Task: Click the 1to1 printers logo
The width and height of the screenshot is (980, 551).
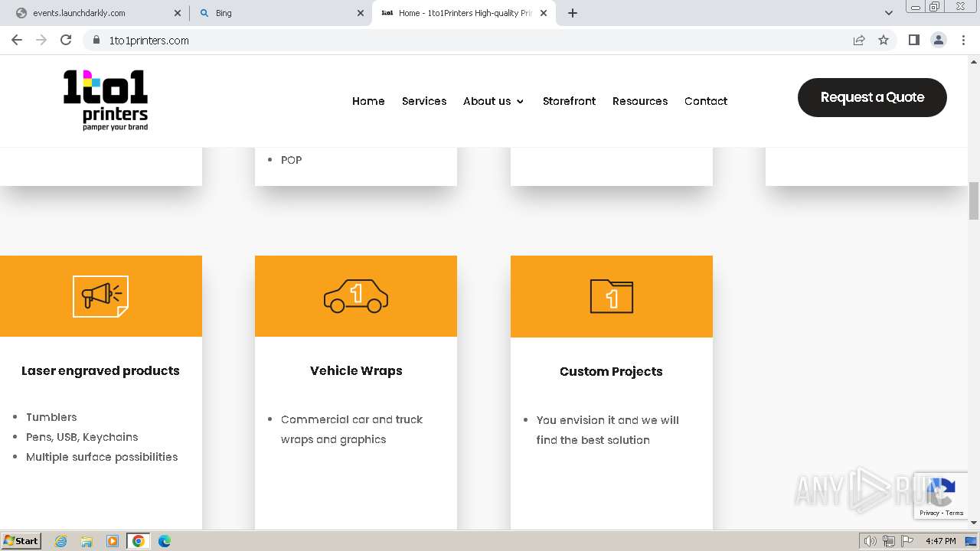Action: 105,100
